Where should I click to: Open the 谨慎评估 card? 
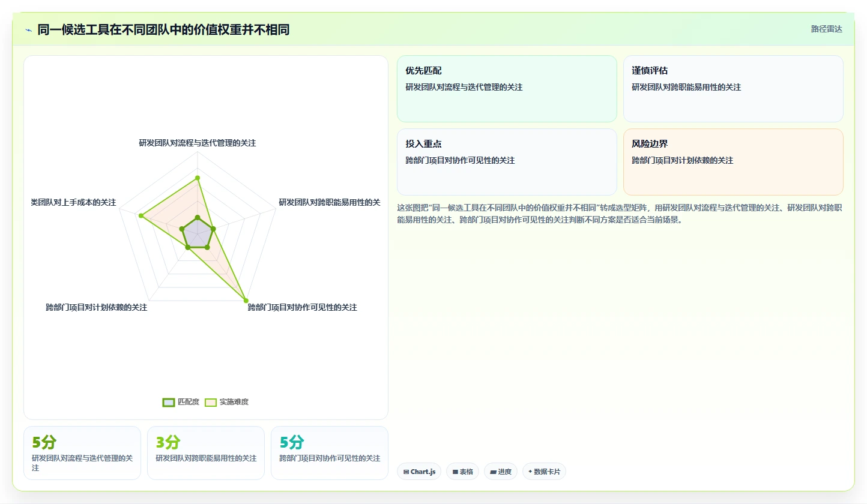(x=733, y=89)
